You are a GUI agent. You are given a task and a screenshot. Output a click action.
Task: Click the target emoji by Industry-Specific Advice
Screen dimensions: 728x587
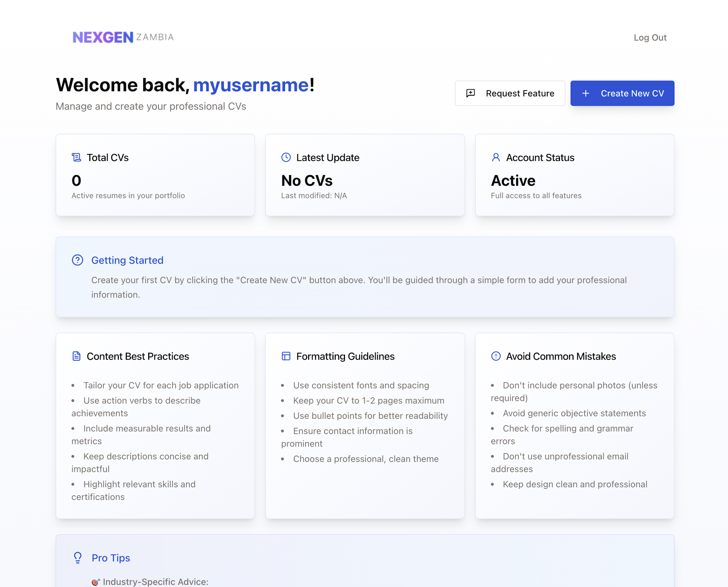tap(96, 582)
